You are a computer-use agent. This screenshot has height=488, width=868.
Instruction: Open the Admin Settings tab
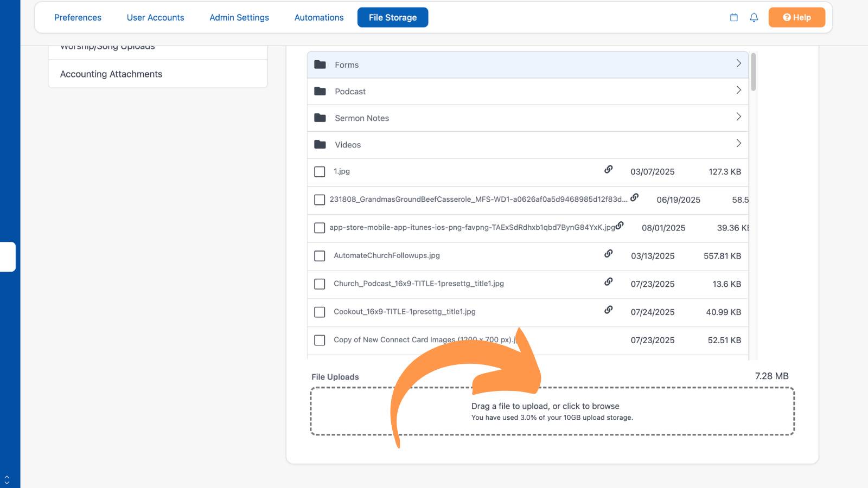239,17
